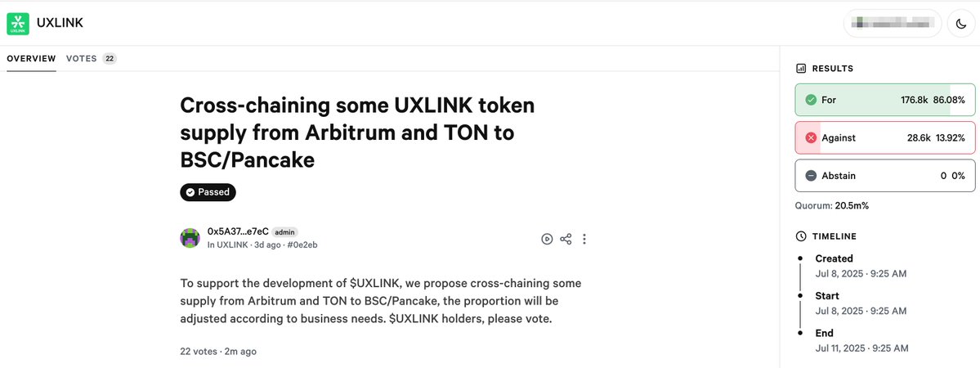This screenshot has height=368, width=980.
Task: Click the In UXLINK space link
Action: [x=227, y=245]
